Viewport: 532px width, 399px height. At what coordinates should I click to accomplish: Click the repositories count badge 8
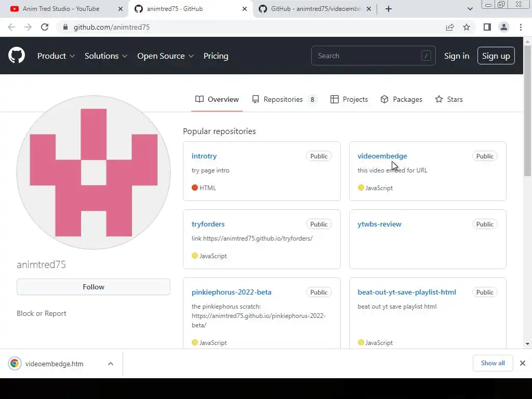[312, 99]
